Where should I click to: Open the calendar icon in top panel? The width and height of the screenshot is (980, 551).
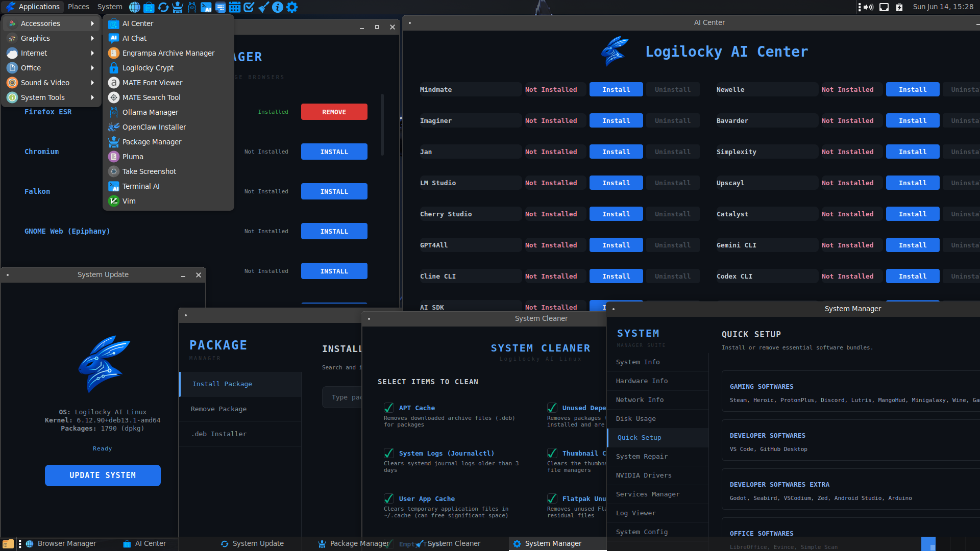tap(235, 7)
